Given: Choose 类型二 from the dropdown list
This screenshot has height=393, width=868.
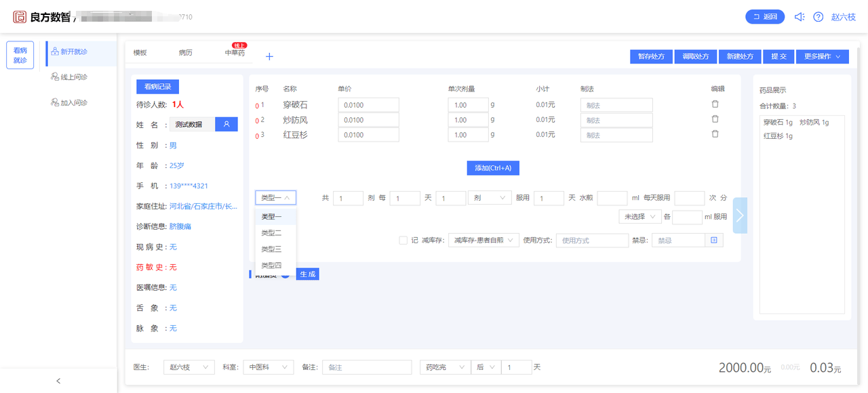Looking at the screenshot, I should [275, 233].
